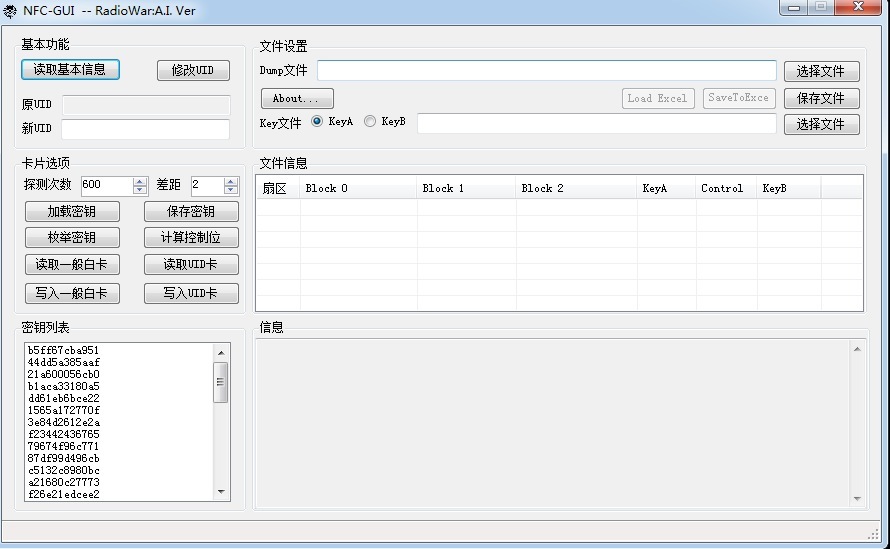Open the About... dialog
This screenshot has width=890, height=549.
point(297,99)
